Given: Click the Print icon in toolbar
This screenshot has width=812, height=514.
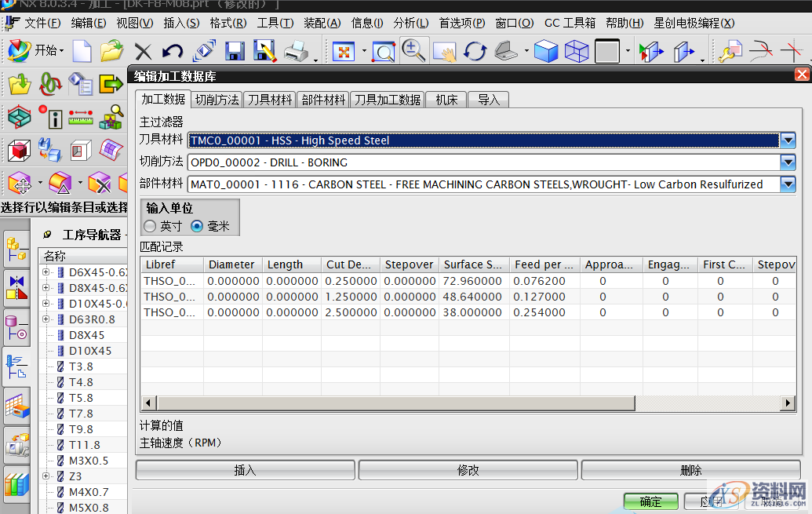Looking at the screenshot, I should 297,52.
